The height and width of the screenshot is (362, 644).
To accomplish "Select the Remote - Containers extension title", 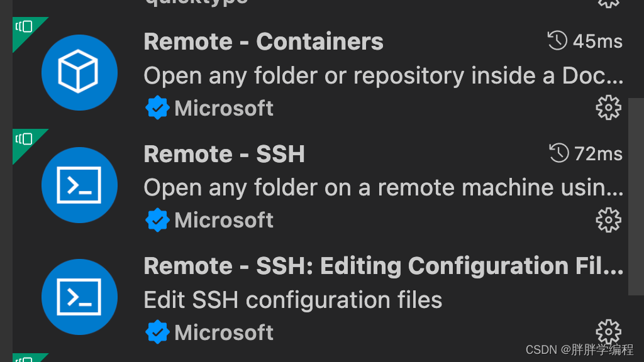I will pyautogui.click(x=263, y=41).
